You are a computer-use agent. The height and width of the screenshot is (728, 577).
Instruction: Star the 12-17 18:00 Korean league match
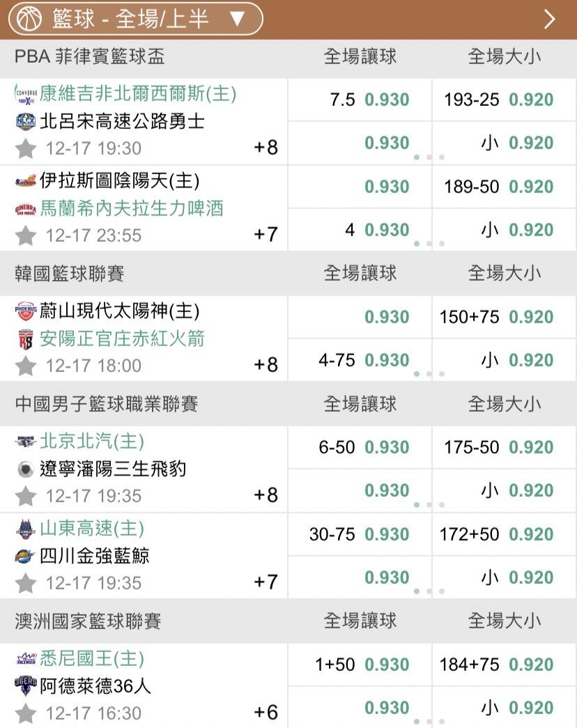[26, 366]
